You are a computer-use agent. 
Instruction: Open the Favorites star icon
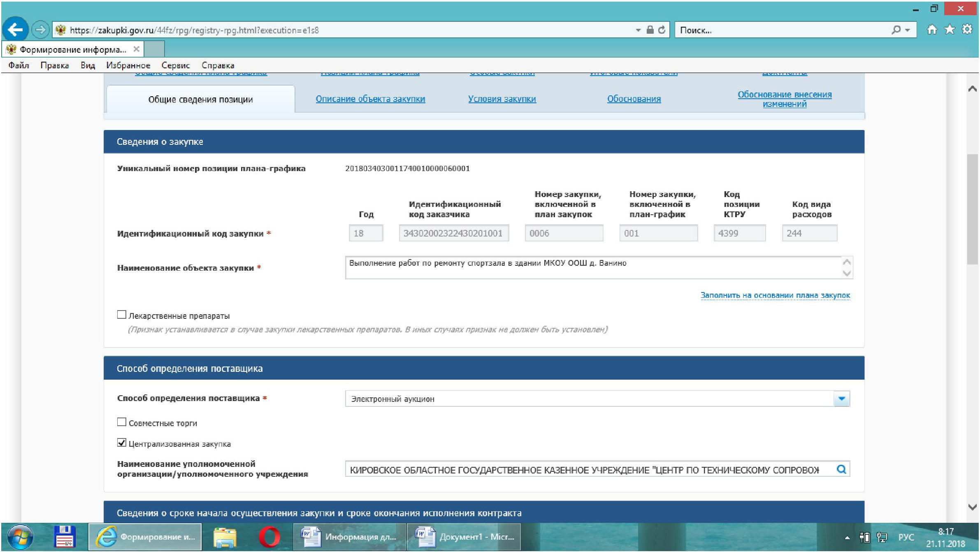coord(950,30)
